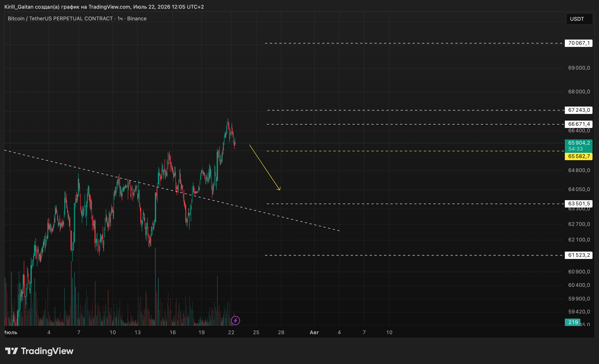Select the yellow 65 582,7 price label
Image resolution: width=599 pixels, height=364 pixels.
pos(579,156)
